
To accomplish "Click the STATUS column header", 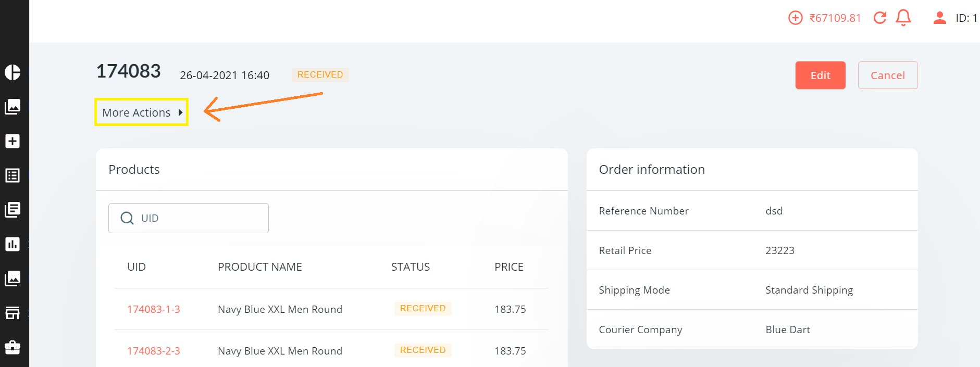I will pyautogui.click(x=411, y=267).
